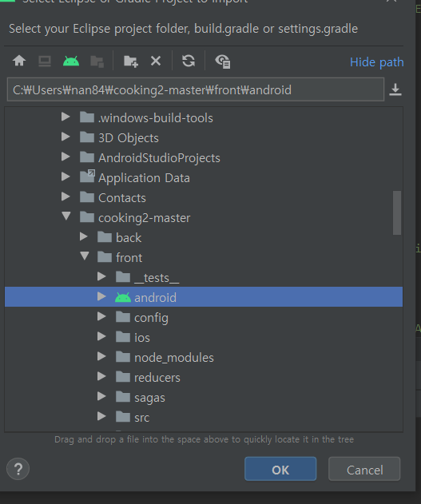The width and height of the screenshot is (421, 504).
Task: Expand the back folder arrow
Action: tap(84, 236)
